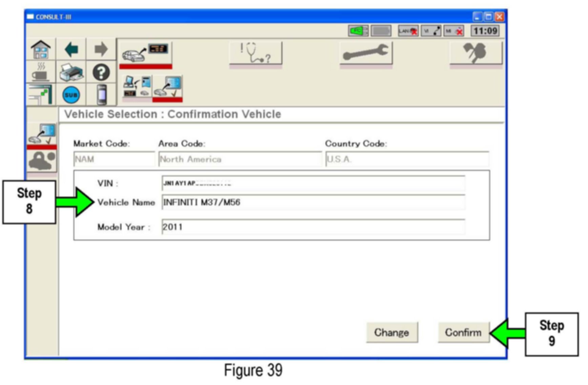Click the green Back arrow
The height and width of the screenshot is (385, 588).
pos(71,50)
